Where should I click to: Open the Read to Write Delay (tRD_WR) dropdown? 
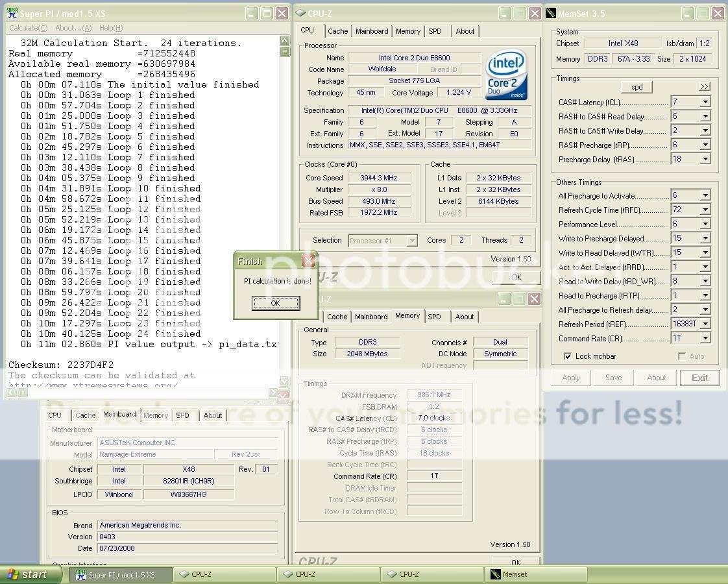706,281
